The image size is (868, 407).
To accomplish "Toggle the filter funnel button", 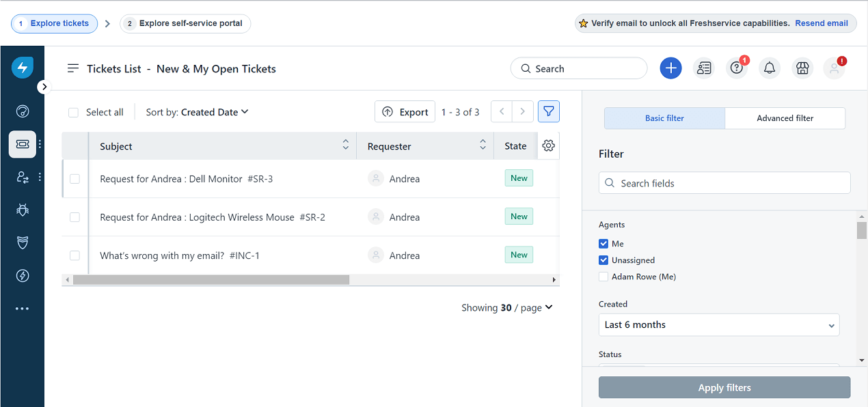I will [549, 111].
